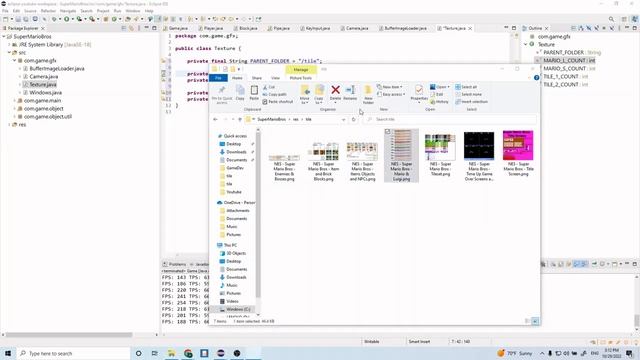The height and width of the screenshot is (360, 640).
Task: Open the File tab in Explorer
Action: (218, 78)
